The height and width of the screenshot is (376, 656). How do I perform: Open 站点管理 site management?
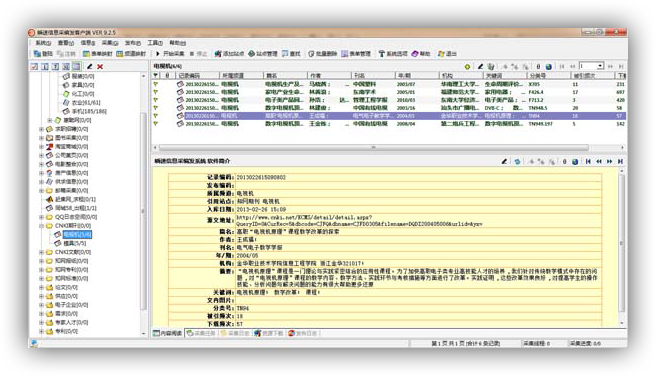pos(263,54)
